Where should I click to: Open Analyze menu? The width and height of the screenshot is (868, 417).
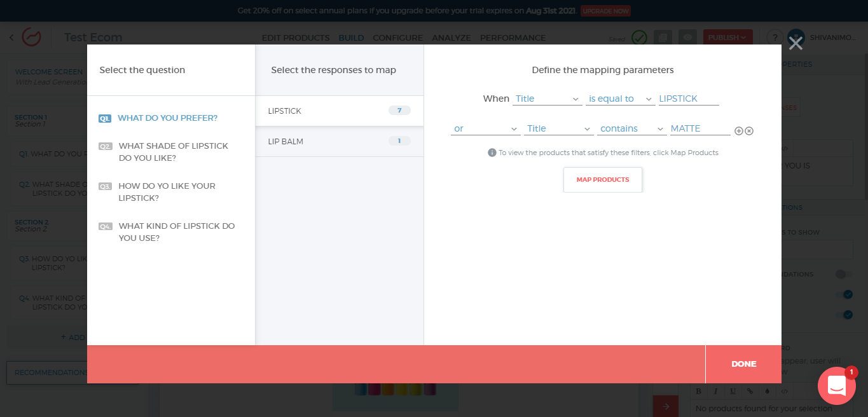pyautogui.click(x=451, y=38)
